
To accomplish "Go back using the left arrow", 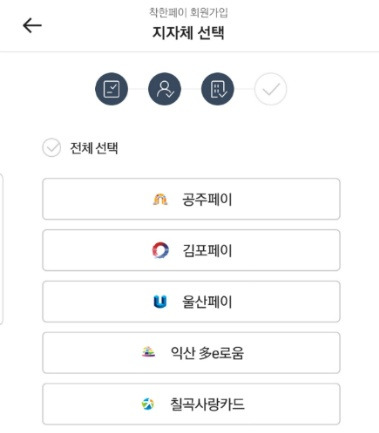I will click(x=32, y=25).
